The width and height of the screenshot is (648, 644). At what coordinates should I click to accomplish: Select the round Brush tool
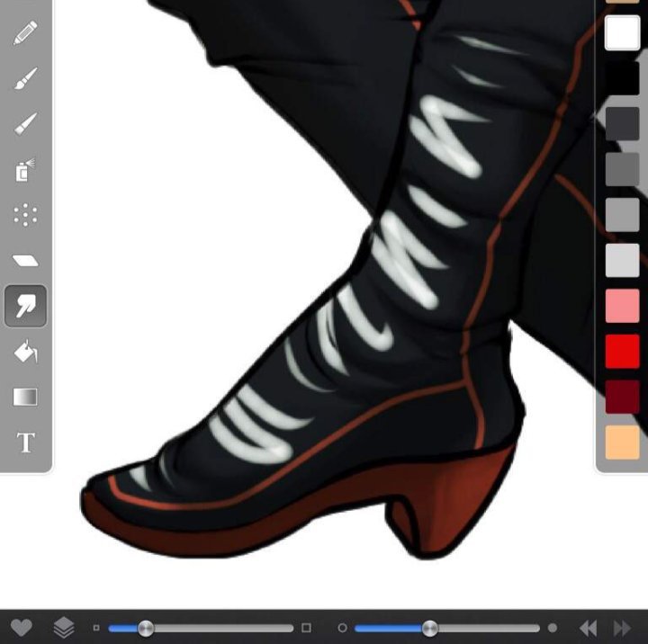click(25, 78)
